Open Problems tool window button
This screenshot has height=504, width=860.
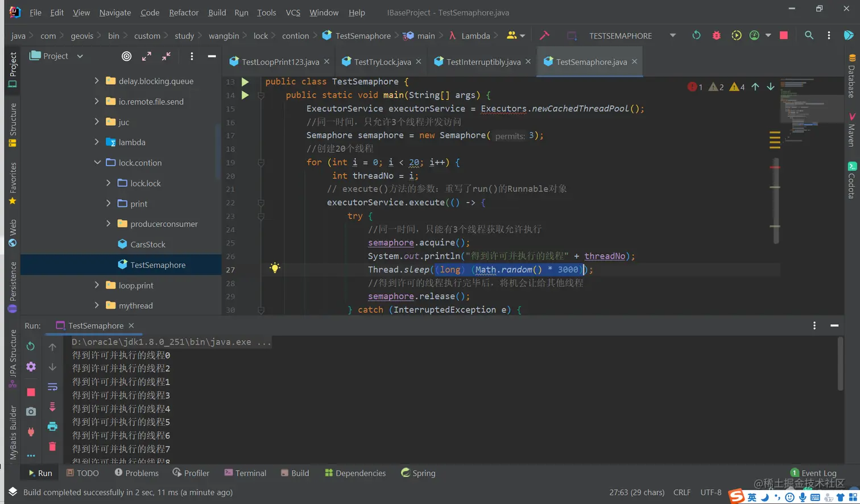point(137,473)
